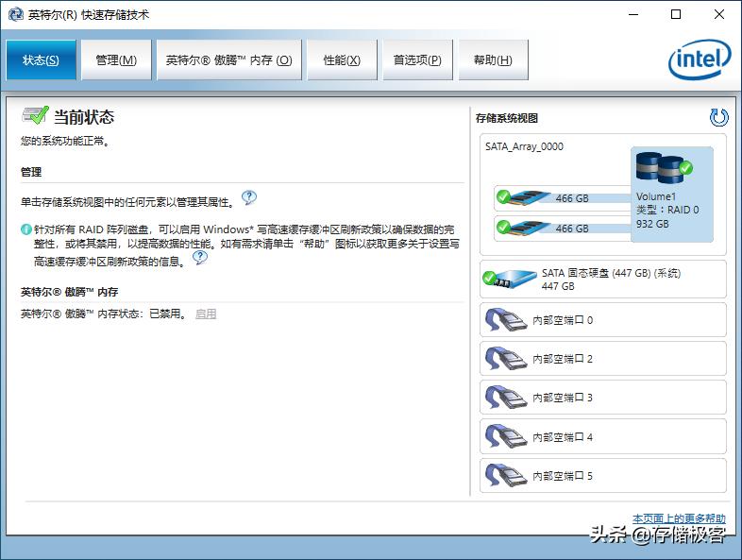Click the 内部空端口 4 cable icon
Viewport: 742px width, 560px height.
[x=505, y=436]
